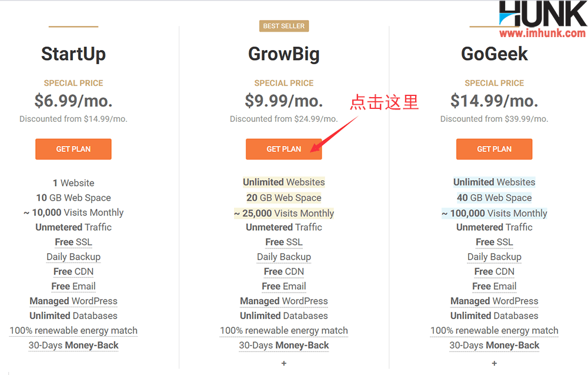
Task: Click GET PLAN under StartUp
Action: [x=73, y=149]
